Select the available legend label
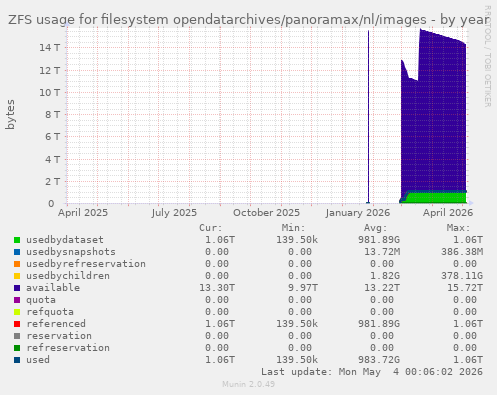Viewport: 497px width, 395px height. (53, 288)
